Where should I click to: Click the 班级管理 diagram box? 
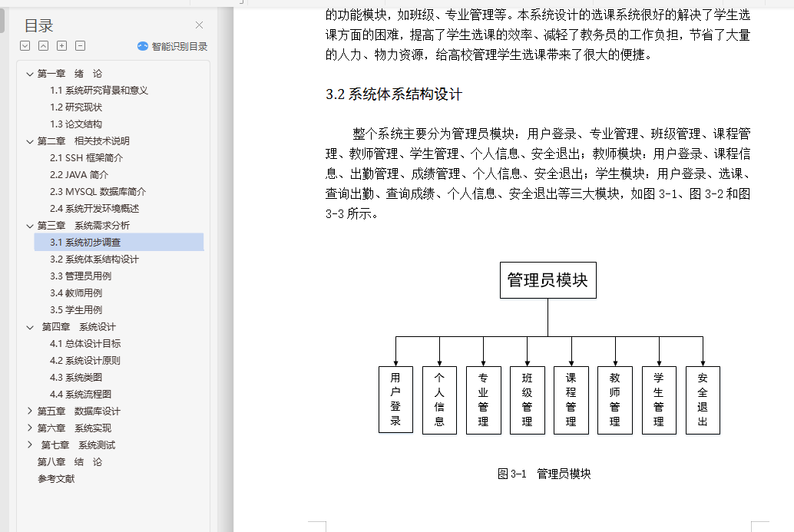pos(527,400)
